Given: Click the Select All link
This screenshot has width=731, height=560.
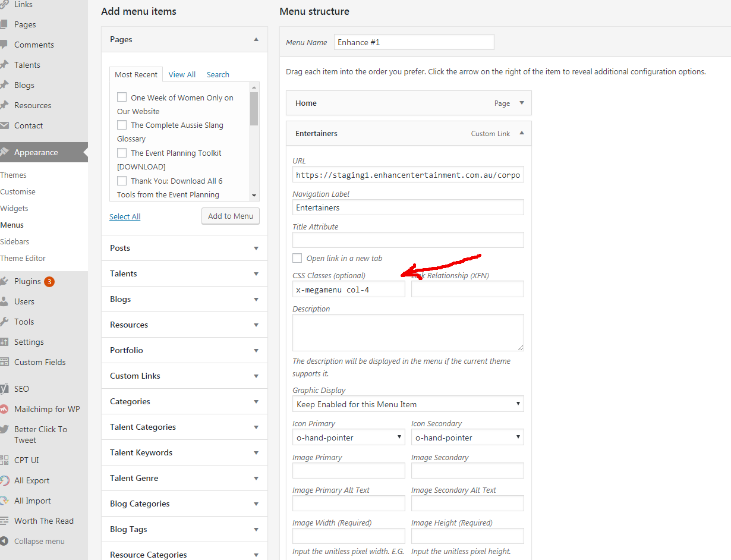Looking at the screenshot, I should (x=125, y=216).
